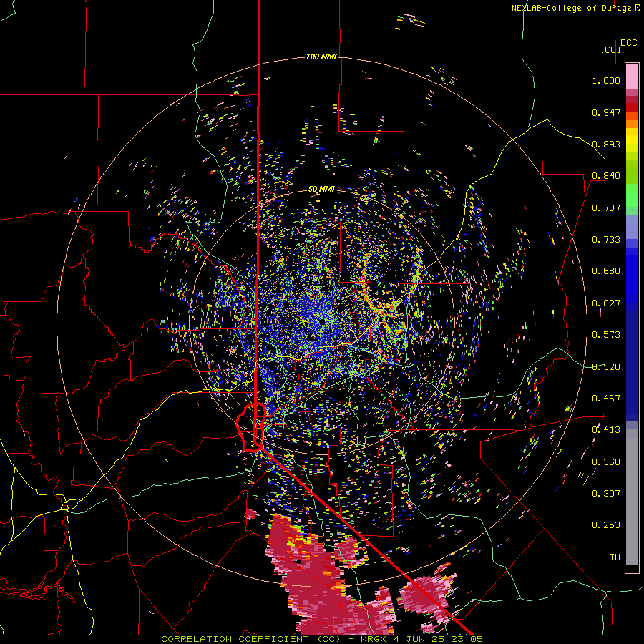Click the 1.000 color scale value
This screenshot has width=644, height=644.
tap(606, 80)
